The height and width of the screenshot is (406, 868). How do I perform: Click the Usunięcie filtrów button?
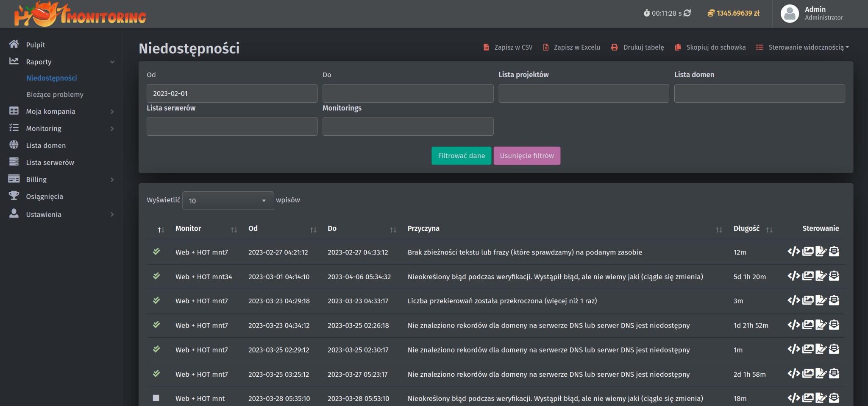click(x=527, y=156)
